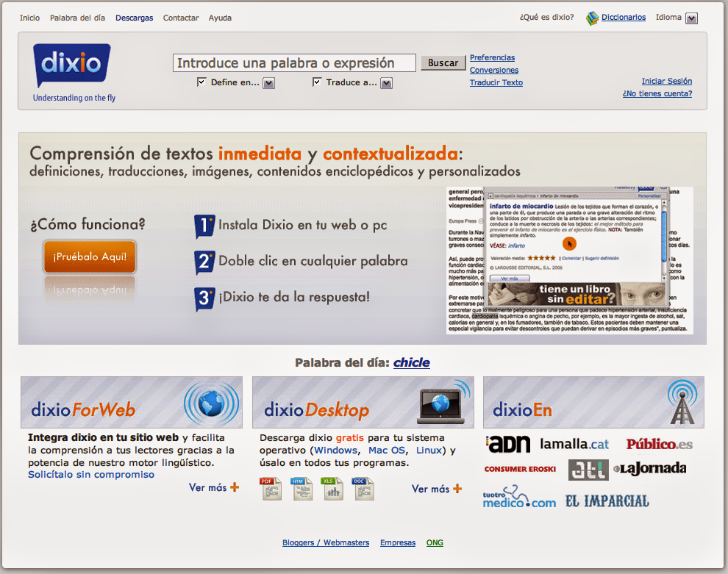
Task: Click the step 1 number badge
Action: coord(204,226)
